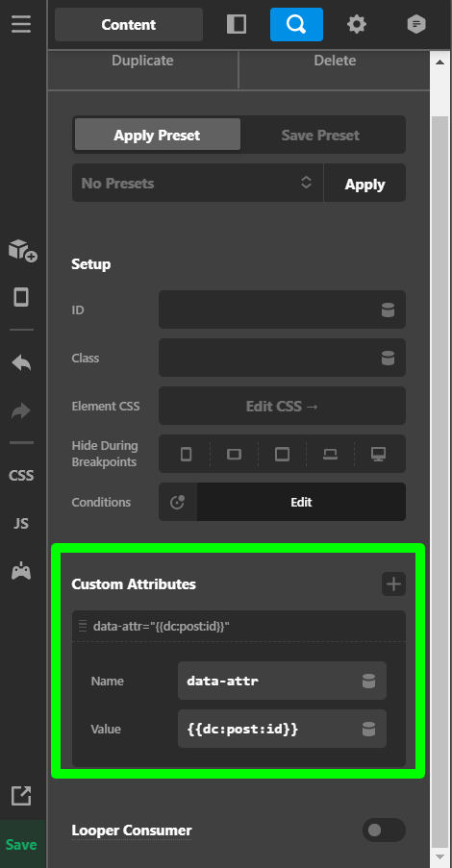Viewport: 452px width, 868px height.
Task: Open the global CSS editor
Action: coord(21,476)
